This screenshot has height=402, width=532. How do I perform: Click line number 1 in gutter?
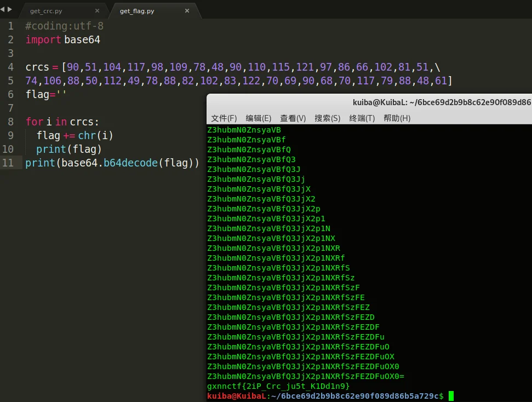(x=11, y=26)
